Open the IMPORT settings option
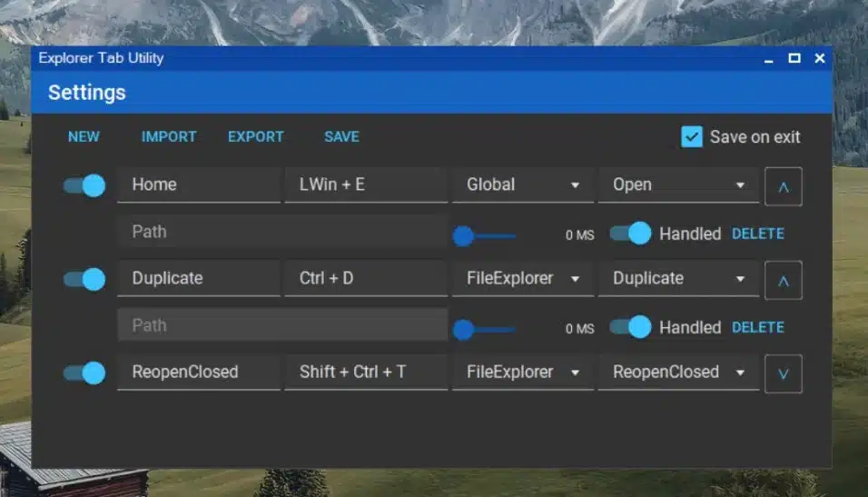This screenshot has width=868, height=497. tap(169, 137)
